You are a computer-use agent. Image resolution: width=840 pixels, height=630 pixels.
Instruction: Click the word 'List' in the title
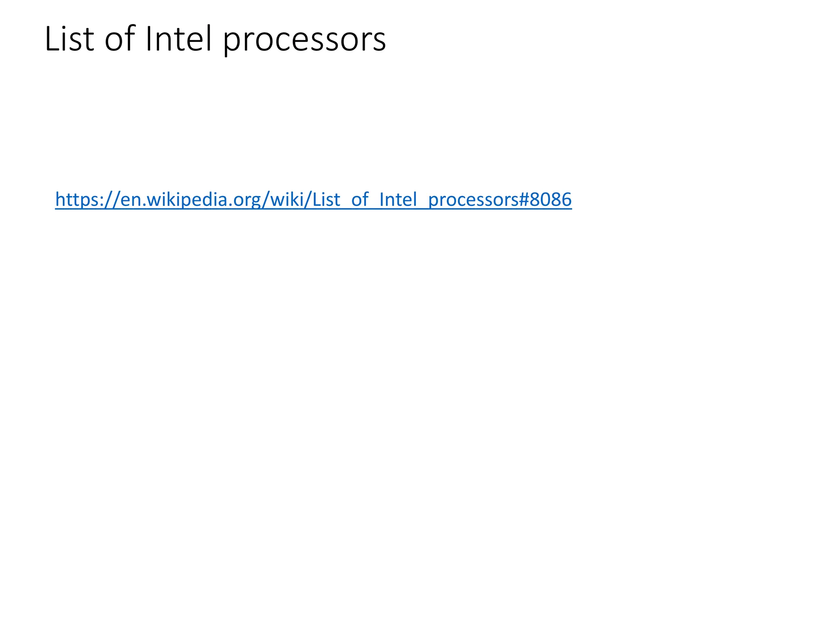coord(69,39)
